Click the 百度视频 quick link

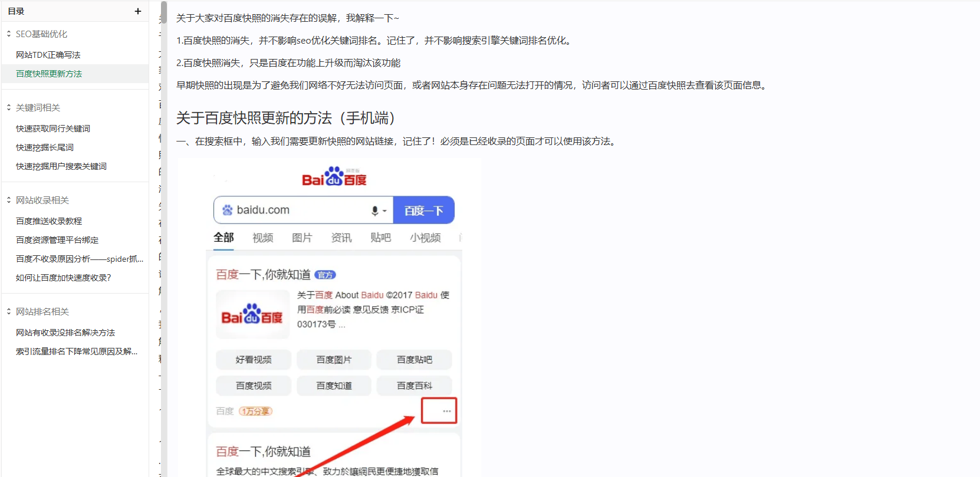pyautogui.click(x=254, y=386)
